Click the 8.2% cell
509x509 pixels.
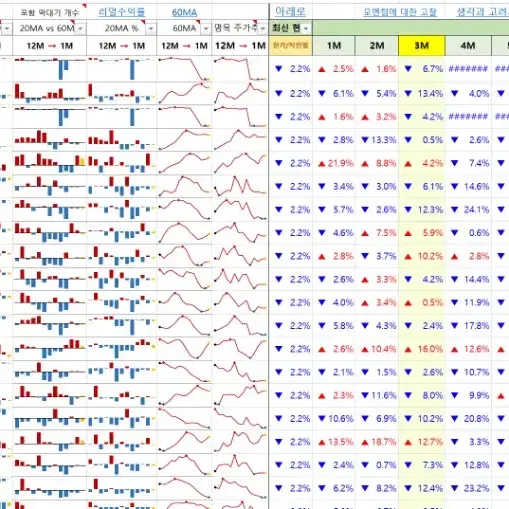(377, 488)
